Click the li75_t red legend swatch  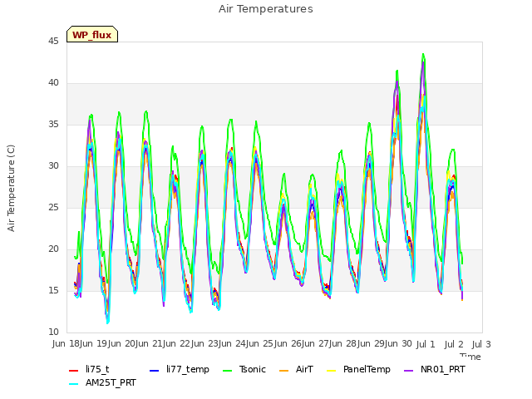tap(73, 371)
